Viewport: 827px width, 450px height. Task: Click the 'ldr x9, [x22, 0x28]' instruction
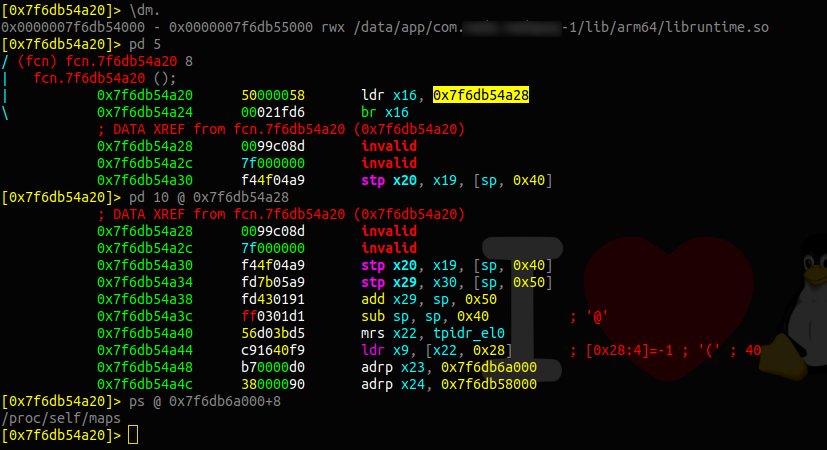[437, 350]
